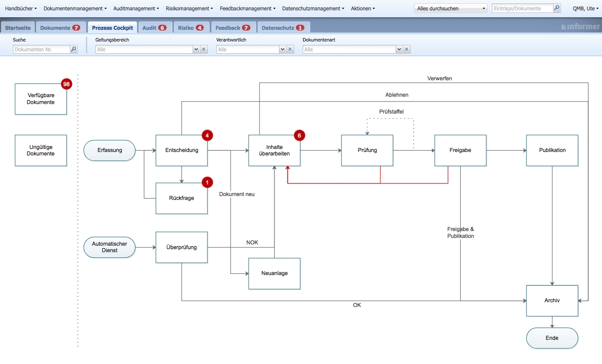The height and width of the screenshot is (364, 602).
Task: Focus the Einträge/Dokumente search field
Action: (x=523, y=8)
